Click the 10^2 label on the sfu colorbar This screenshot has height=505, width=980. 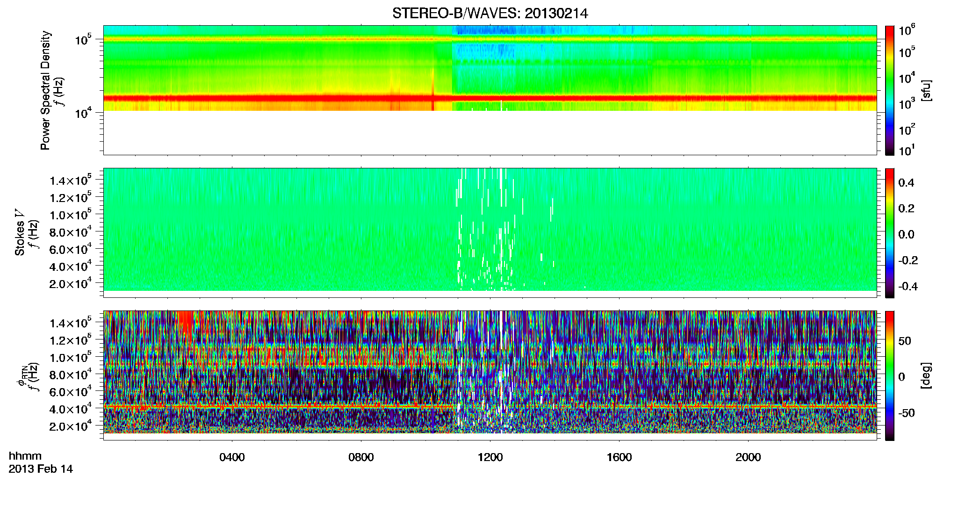(x=907, y=129)
